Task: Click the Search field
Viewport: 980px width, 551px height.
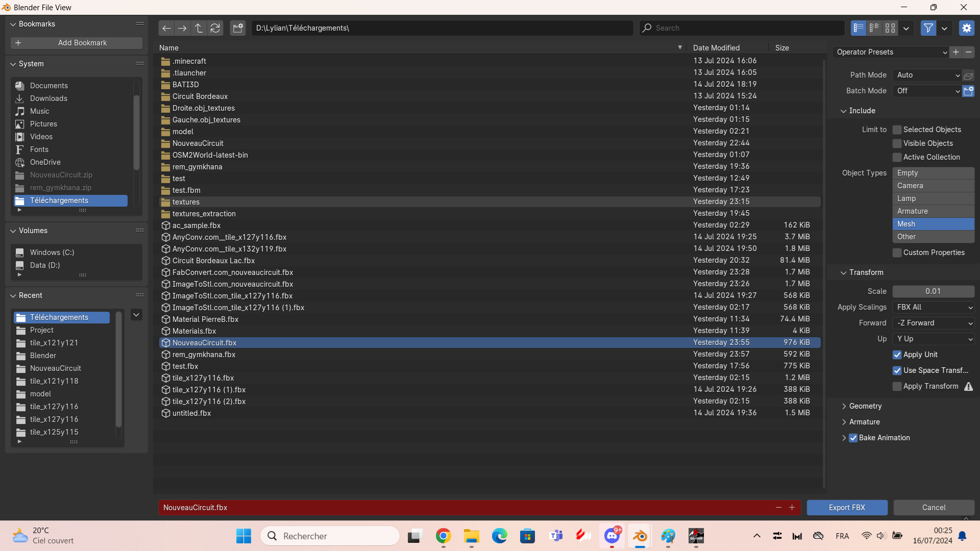Action: pyautogui.click(x=742, y=28)
